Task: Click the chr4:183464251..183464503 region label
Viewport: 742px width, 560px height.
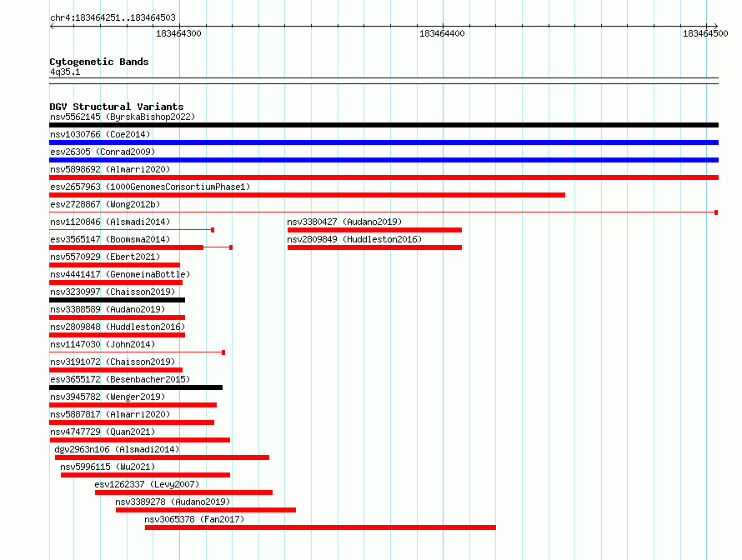Action: (113, 18)
